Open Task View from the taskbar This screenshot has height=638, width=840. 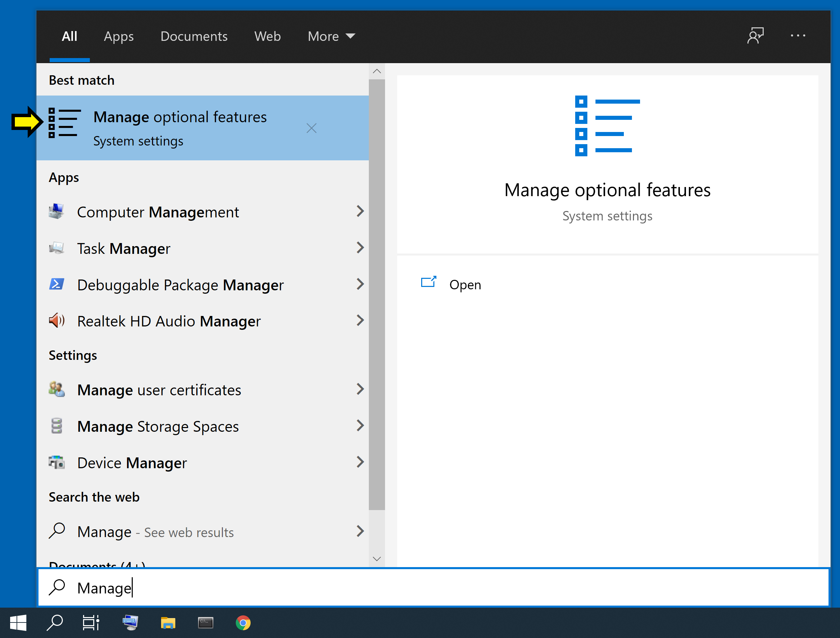coord(91,623)
